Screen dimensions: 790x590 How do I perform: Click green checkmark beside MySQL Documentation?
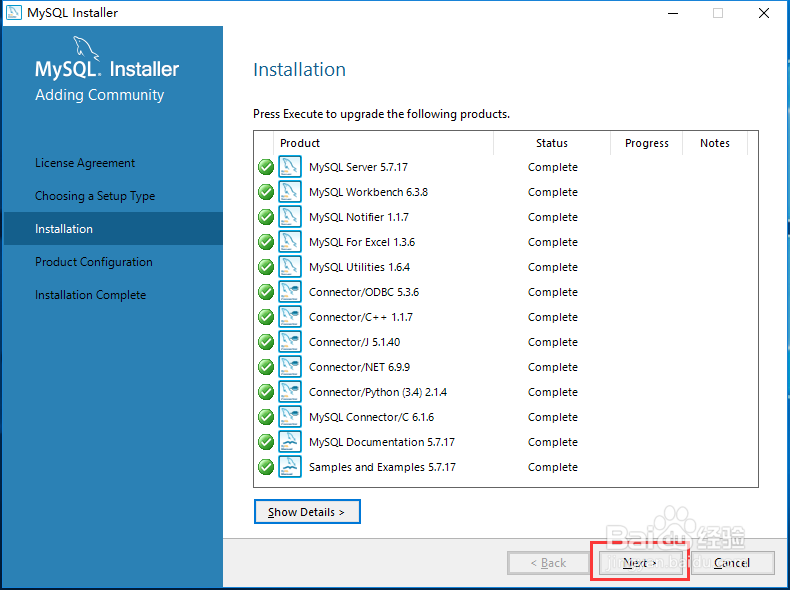point(266,442)
